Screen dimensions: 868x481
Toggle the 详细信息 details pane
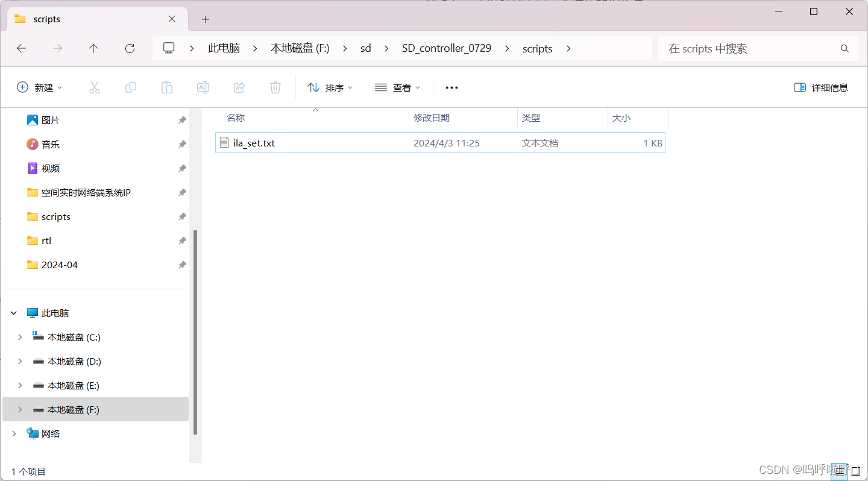click(821, 87)
